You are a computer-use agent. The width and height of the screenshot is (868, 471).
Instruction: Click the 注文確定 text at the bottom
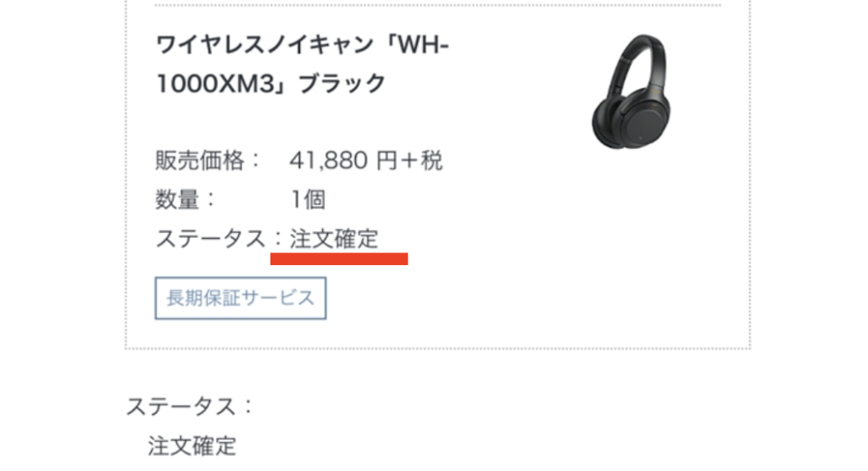pyautogui.click(x=192, y=446)
